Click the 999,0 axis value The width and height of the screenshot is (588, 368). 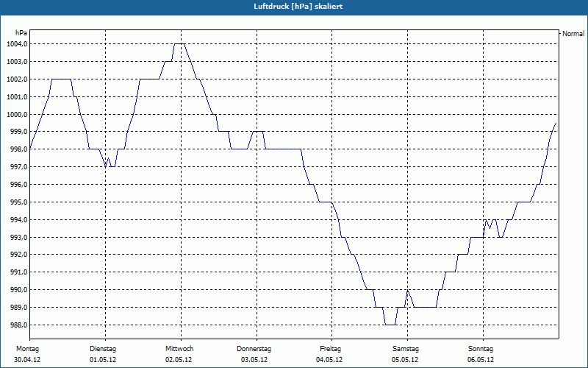(x=18, y=132)
